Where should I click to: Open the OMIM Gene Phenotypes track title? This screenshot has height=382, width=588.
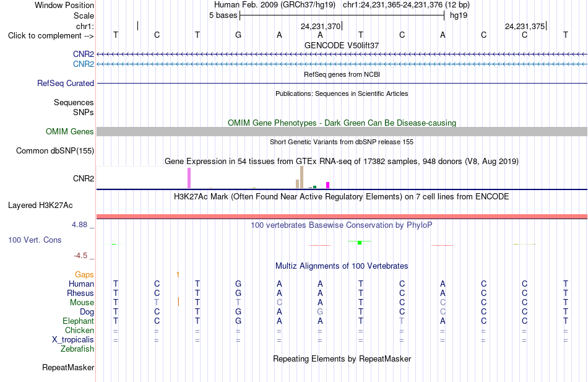pyautogui.click(x=342, y=123)
